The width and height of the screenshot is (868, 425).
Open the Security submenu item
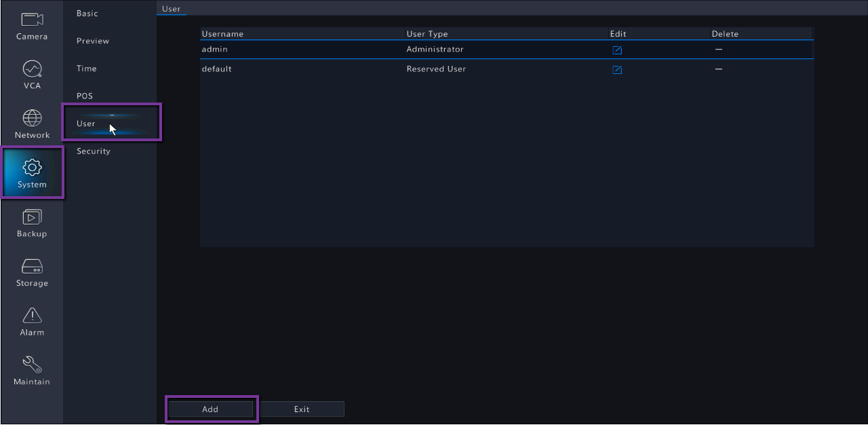(x=94, y=151)
